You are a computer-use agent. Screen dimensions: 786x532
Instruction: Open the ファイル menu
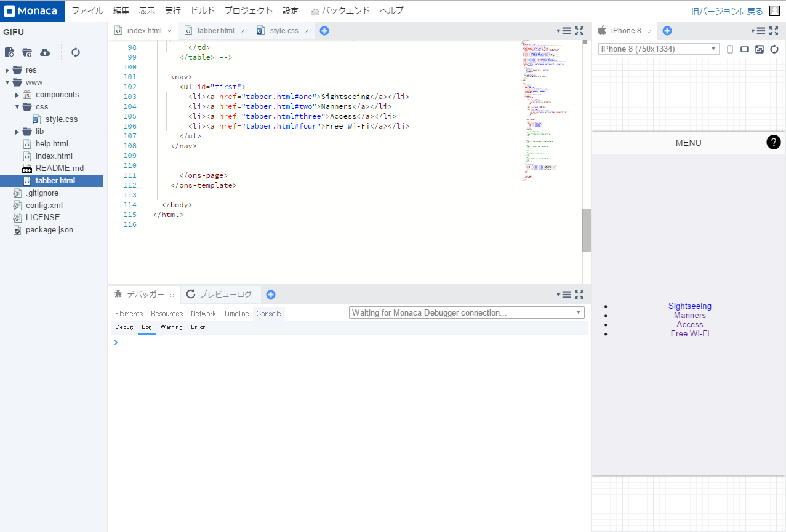(x=87, y=10)
